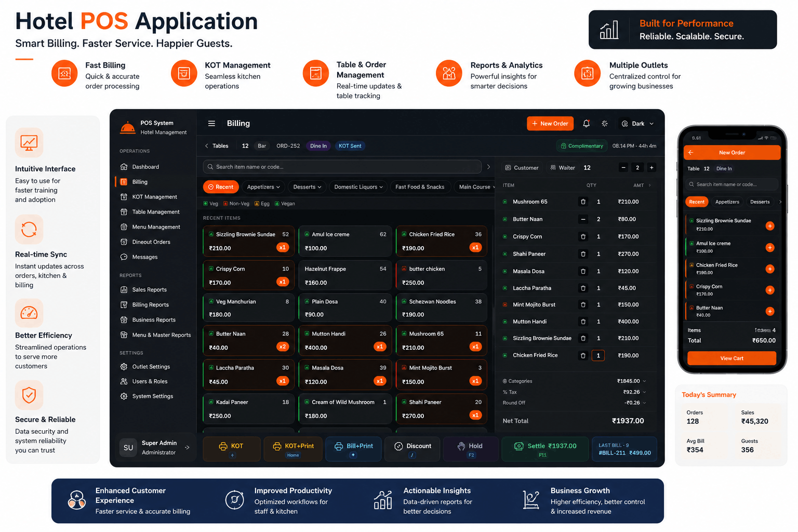Toggle the Veg filter
Screen dimensions: 798x532
pyautogui.click(x=211, y=204)
